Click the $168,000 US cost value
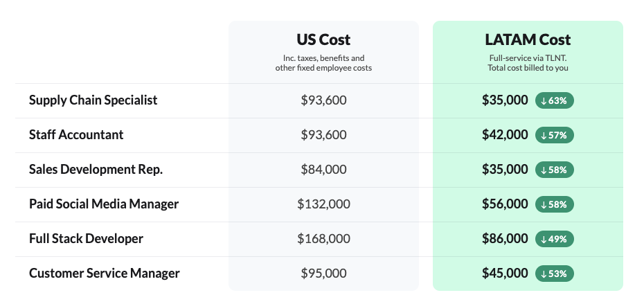 [323, 239]
